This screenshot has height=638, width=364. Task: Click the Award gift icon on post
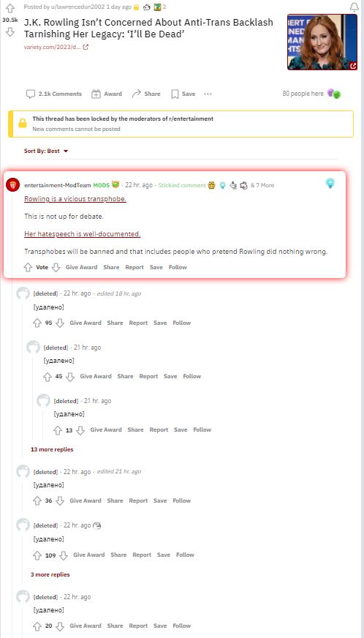pos(96,94)
